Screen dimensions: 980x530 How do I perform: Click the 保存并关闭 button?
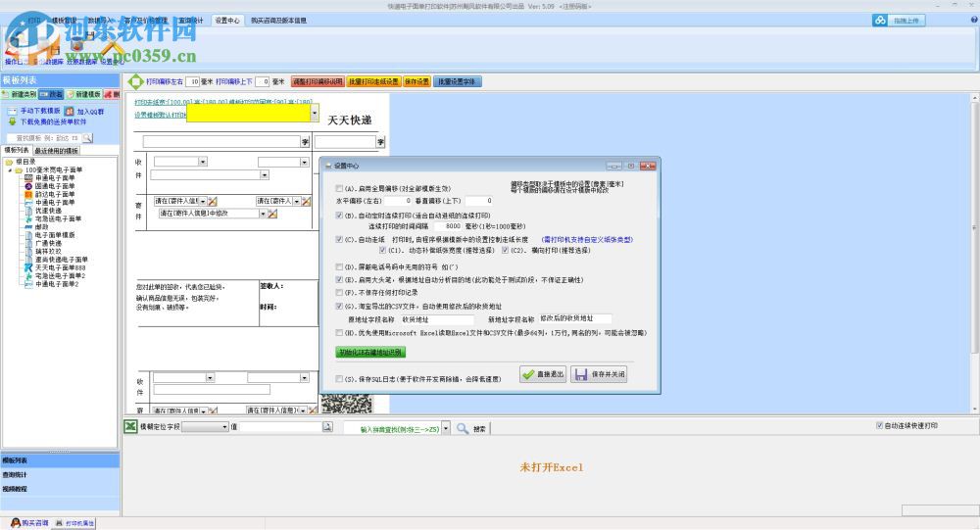point(599,374)
